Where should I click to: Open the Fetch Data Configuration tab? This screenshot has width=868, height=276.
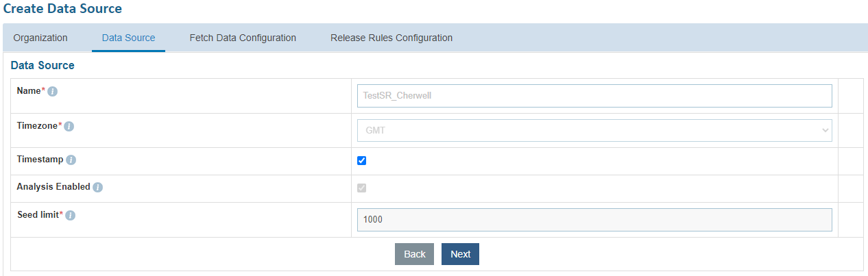coord(243,38)
